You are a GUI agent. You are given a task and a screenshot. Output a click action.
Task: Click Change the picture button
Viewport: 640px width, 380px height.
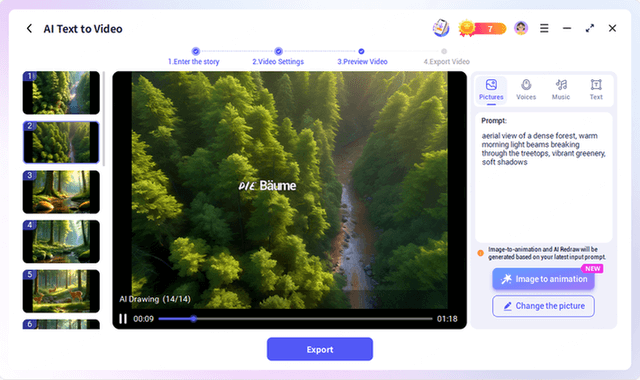tap(543, 306)
